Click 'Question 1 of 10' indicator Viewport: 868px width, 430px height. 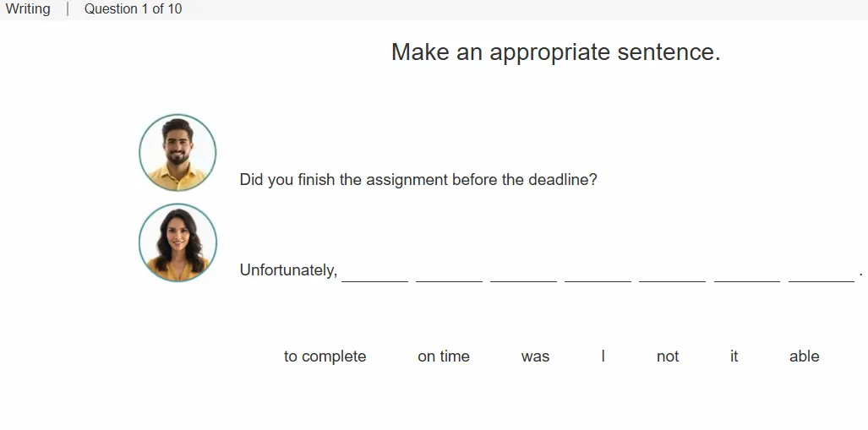pyautogui.click(x=133, y=8)
